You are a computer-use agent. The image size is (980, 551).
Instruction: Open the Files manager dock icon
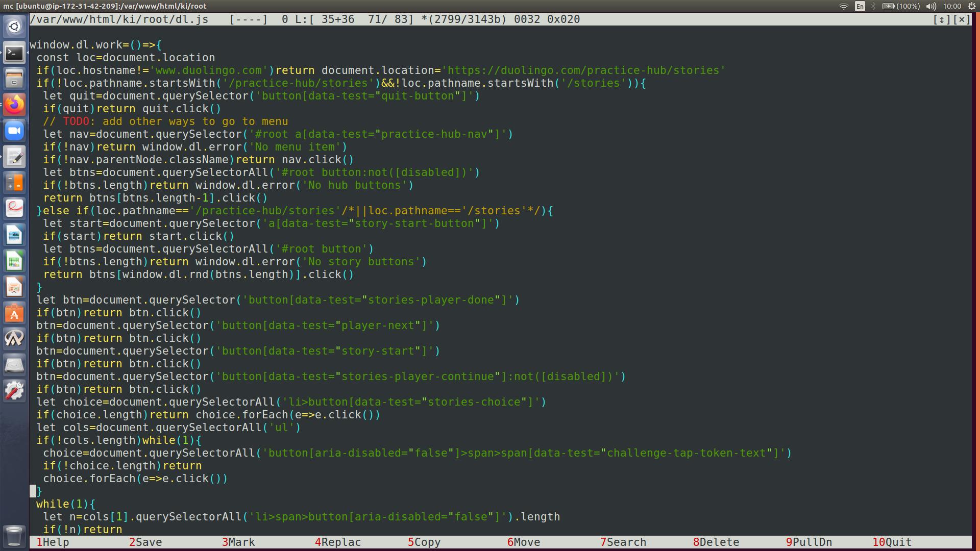tap(14, 79)
